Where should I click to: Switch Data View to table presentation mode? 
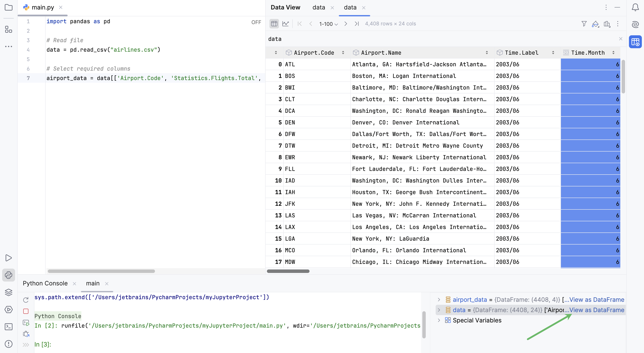(x=274, y=23)
